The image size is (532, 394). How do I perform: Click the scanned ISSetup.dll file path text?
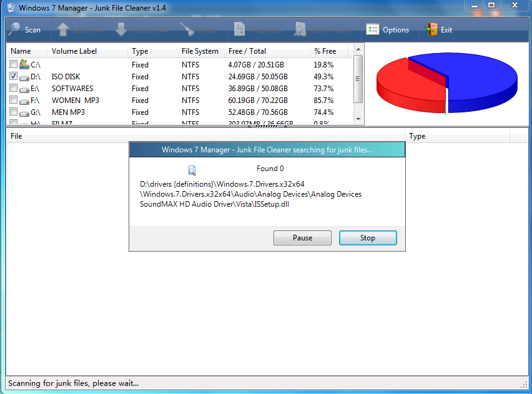[251, 194]
